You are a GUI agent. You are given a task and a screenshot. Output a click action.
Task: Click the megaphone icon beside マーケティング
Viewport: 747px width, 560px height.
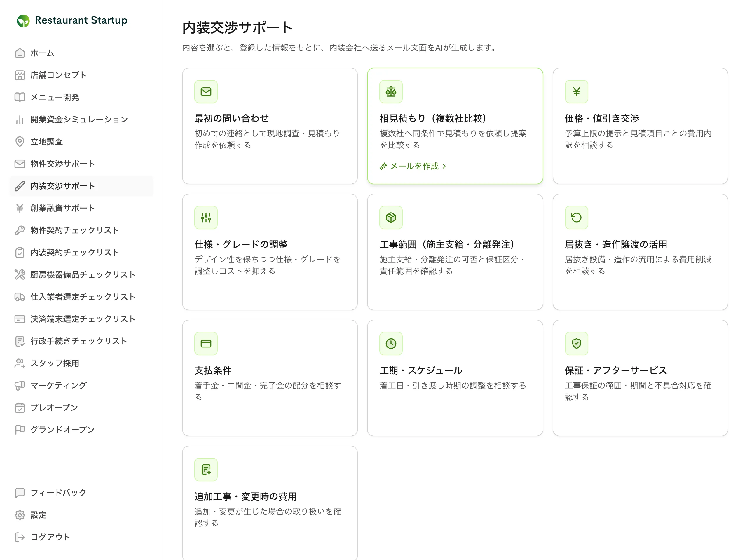point(20,386)
